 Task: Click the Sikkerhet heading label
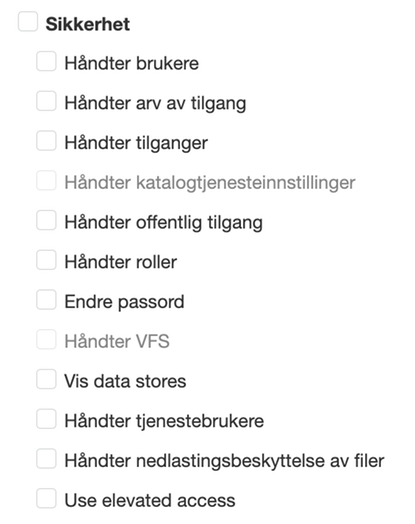coord(88,24)
